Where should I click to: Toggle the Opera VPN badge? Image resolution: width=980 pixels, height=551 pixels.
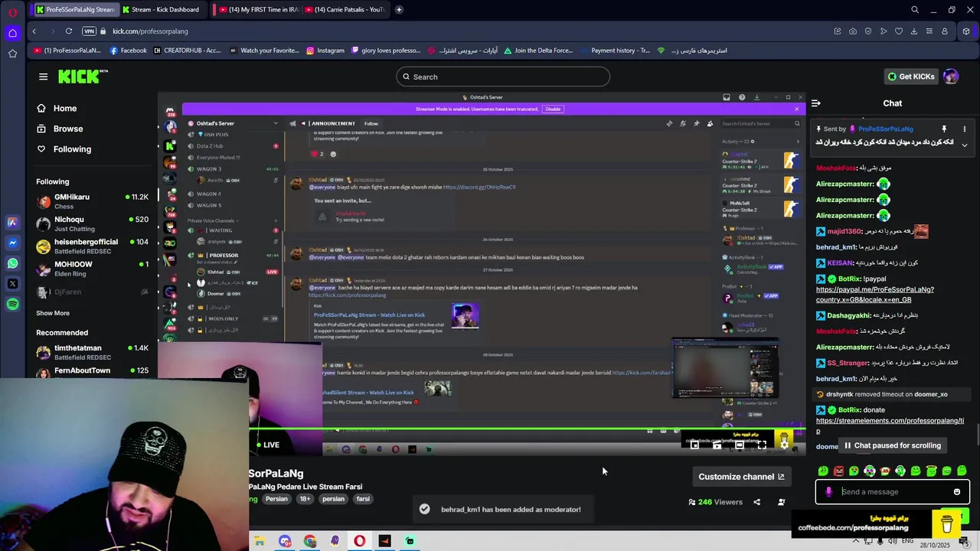click(x=89, y=31)
